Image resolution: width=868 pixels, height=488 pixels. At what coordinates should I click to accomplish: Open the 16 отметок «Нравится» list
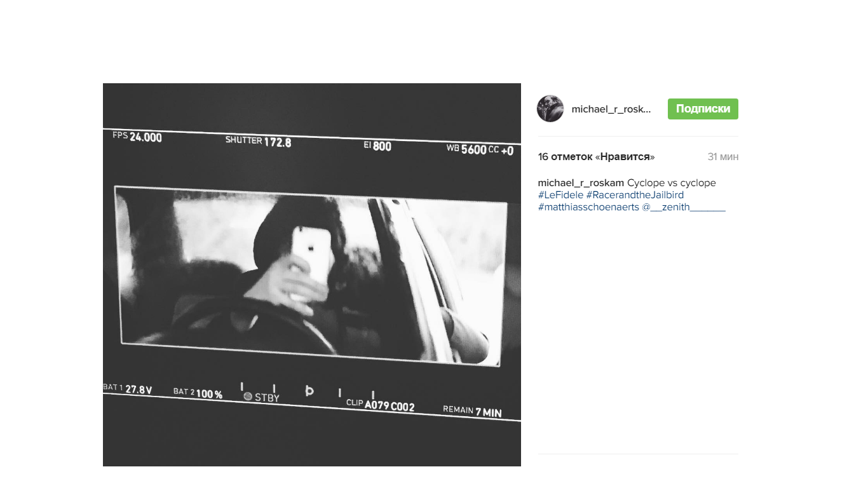pos(596,157)
